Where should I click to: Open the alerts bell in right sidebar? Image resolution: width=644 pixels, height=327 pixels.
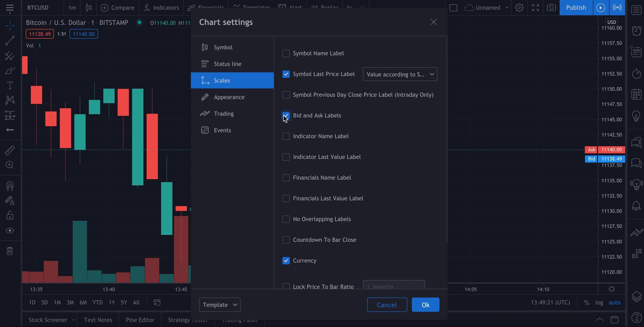click(636, 206)
